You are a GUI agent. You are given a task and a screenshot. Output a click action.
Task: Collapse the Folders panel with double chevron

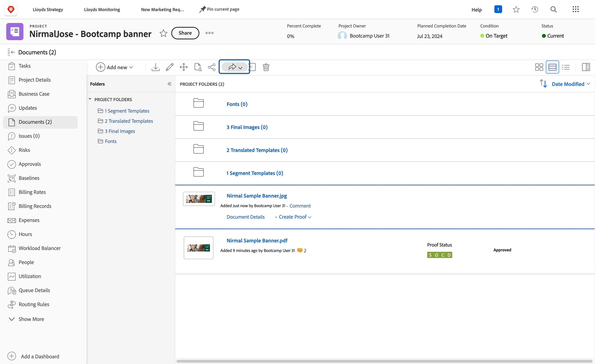(x=170, y=84)
